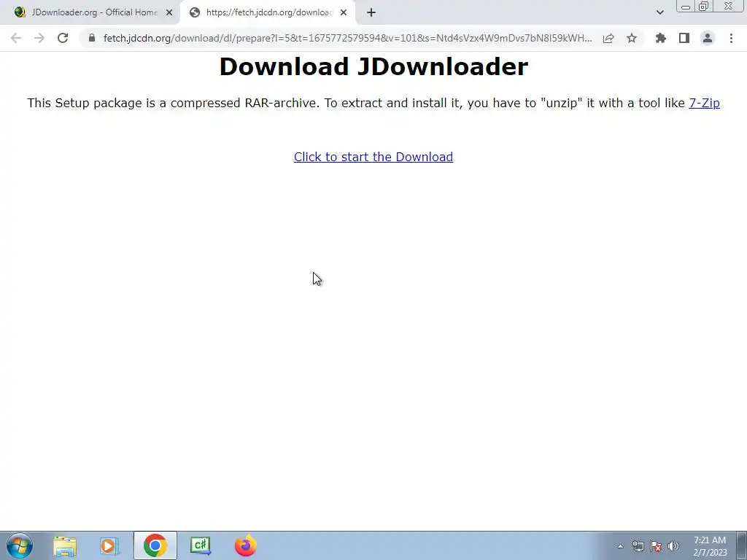
Task: Click the browser back arrow
Action: 16,38
